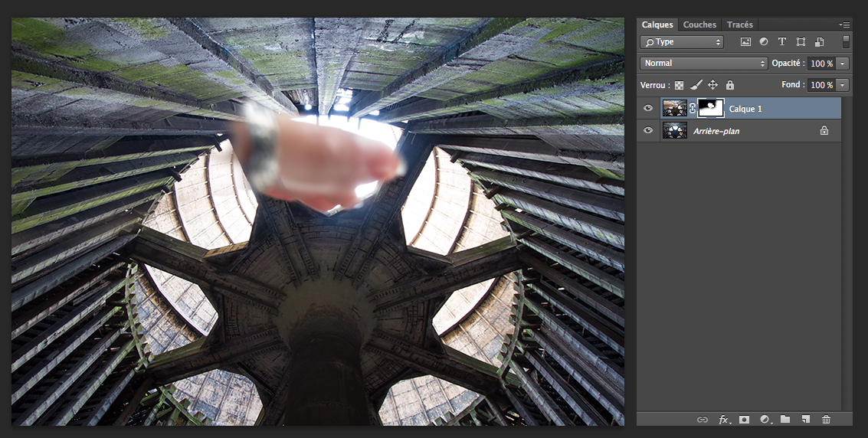
Task: Open the layers panel flyout menu
Action: pyautogui.click(x=844, y=25)
